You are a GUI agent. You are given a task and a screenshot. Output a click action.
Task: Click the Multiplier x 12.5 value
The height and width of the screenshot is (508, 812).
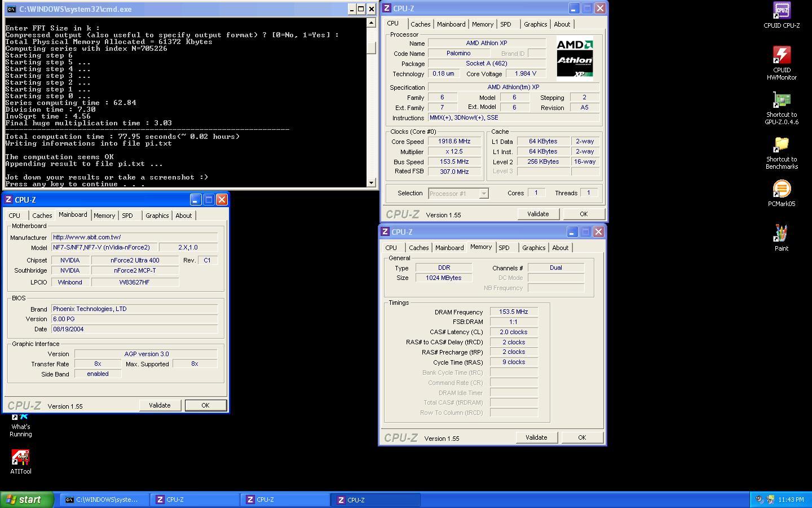(454, 151)
